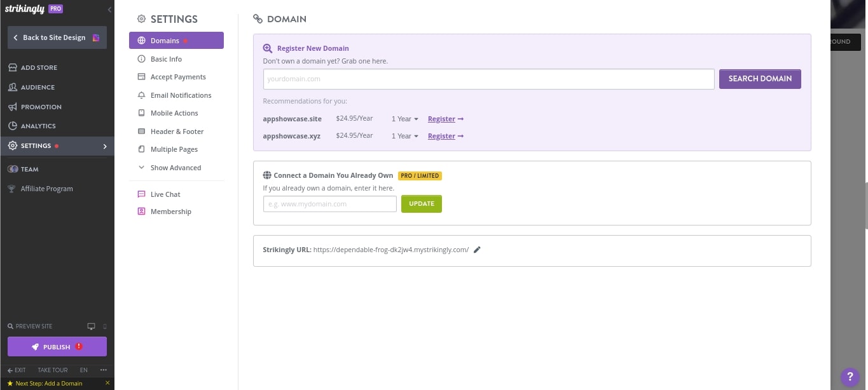Viewport: 868px width, 390px height.
Task: Click the edit pencil next to Strikingly URL
Action: click(478, 250)
